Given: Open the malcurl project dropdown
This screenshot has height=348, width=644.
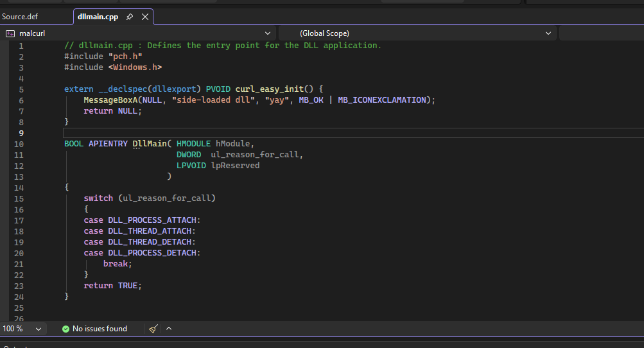Looking at the screenshot, I should (268, 33).
